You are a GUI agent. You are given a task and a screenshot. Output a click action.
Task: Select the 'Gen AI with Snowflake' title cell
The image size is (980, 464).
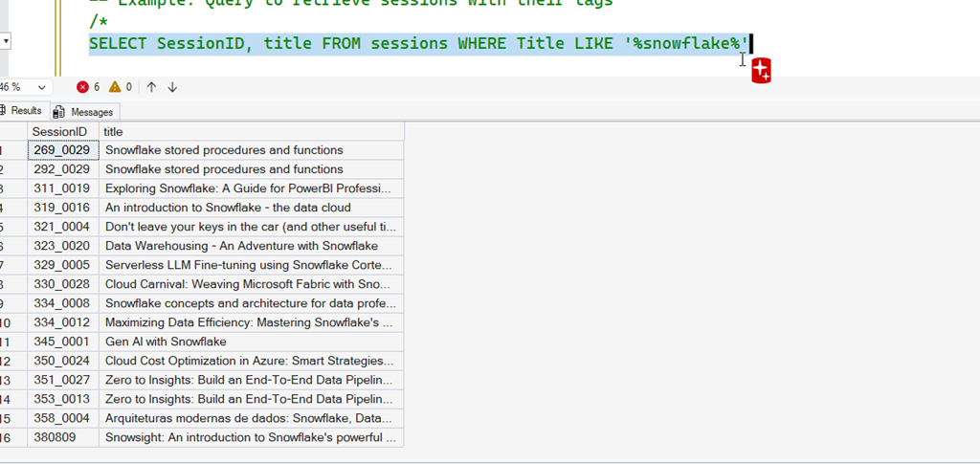tap(166, 342)
